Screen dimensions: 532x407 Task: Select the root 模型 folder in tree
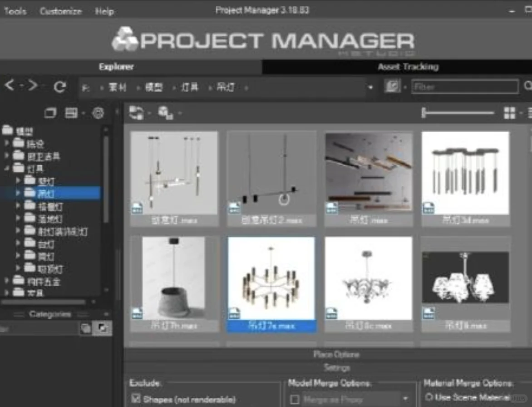[x=25, y=131]
